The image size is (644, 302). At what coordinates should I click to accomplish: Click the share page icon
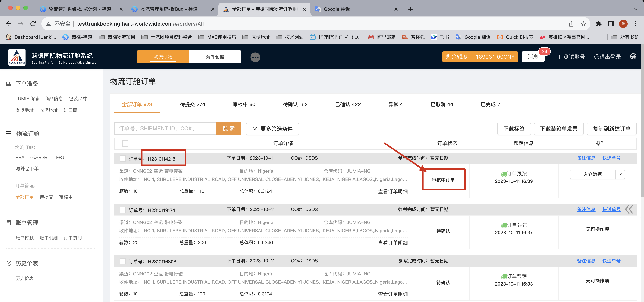coord(571,24)
